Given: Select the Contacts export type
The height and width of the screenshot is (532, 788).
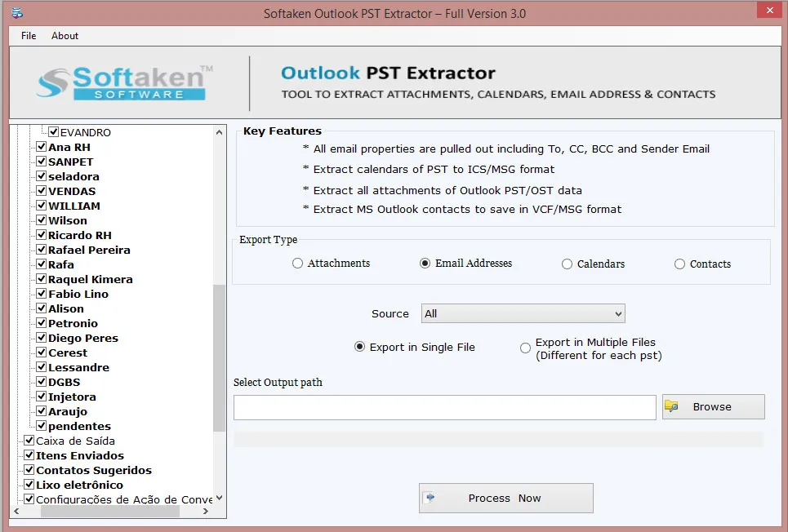Looking at the screenshot, I should (679, 264).
